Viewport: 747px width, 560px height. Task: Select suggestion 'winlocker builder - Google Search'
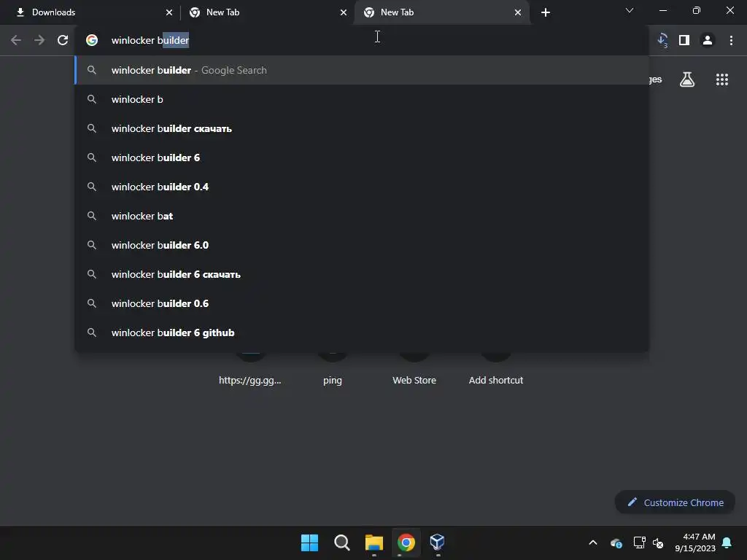[362, 70]
